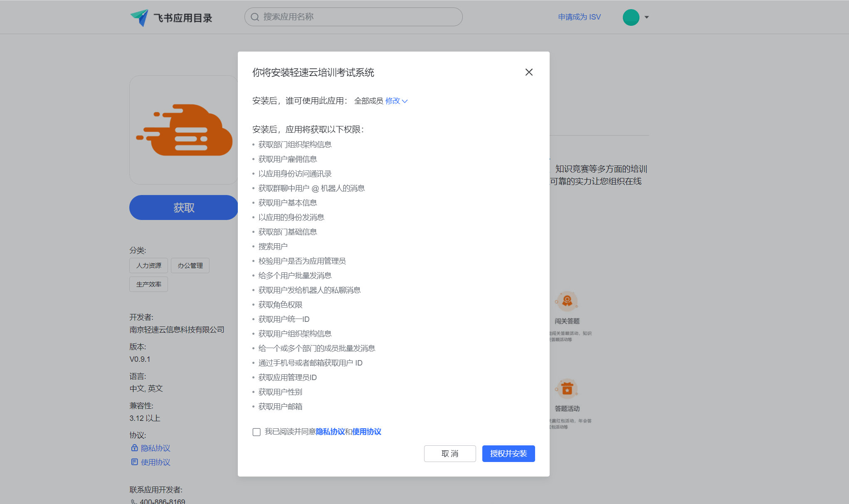Screen dimensions: 849x504
Task: Open the account menu dropdown arrow
Action: (x=647, y=17)
